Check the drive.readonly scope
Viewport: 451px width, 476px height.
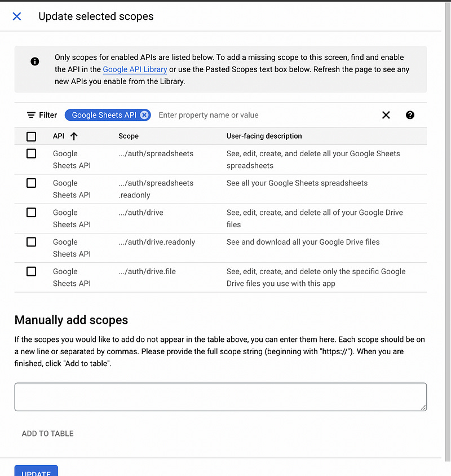point(31,242)
